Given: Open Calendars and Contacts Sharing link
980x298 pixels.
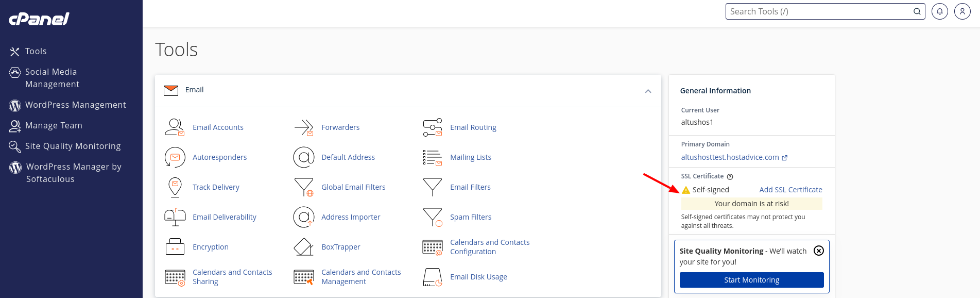Looking at the screenshot, I should [x=232, y=277].
